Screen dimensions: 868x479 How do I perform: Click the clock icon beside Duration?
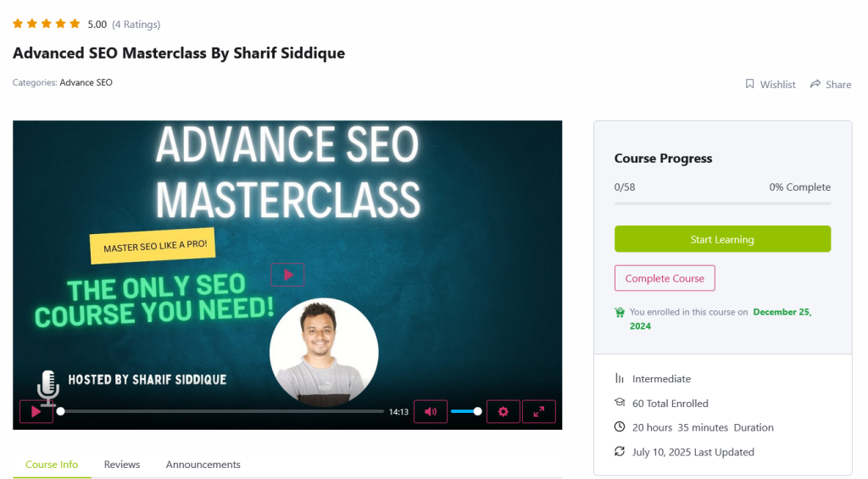tap(620, 427)
